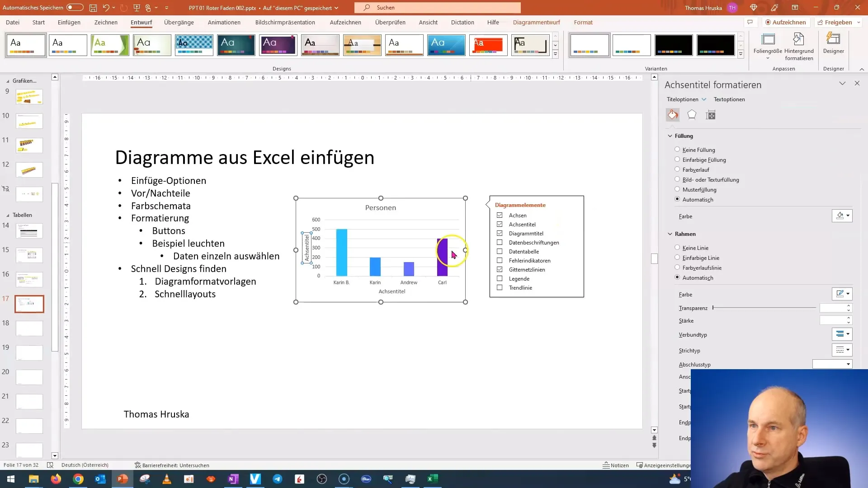
Task: Click the Farbverlauf icon in Füllung panel
Action: pos(677,169)
